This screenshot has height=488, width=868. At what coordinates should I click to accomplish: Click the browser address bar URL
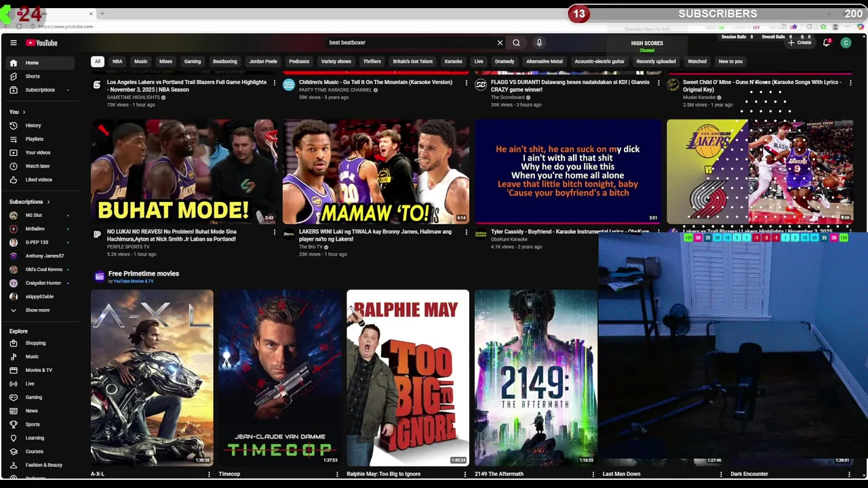pos(66,26)
